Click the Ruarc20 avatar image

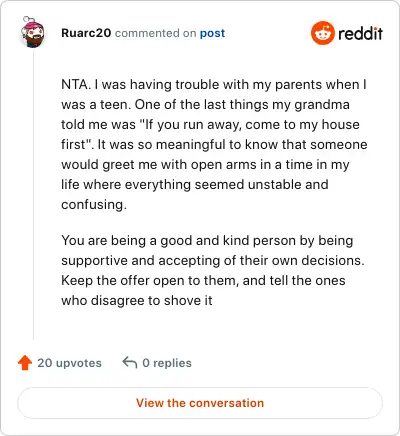tap(32, 32)
